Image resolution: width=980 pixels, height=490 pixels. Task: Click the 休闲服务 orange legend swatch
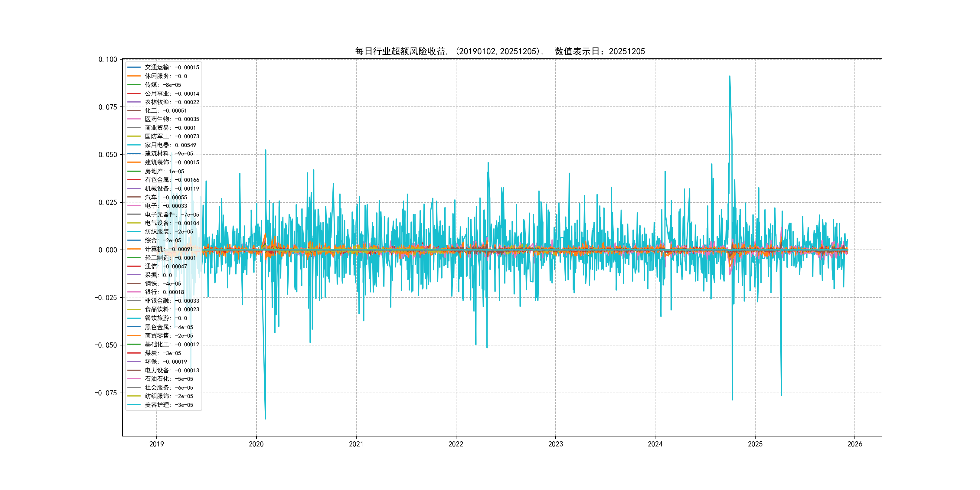pyautogui.click(x=134, y=76)
